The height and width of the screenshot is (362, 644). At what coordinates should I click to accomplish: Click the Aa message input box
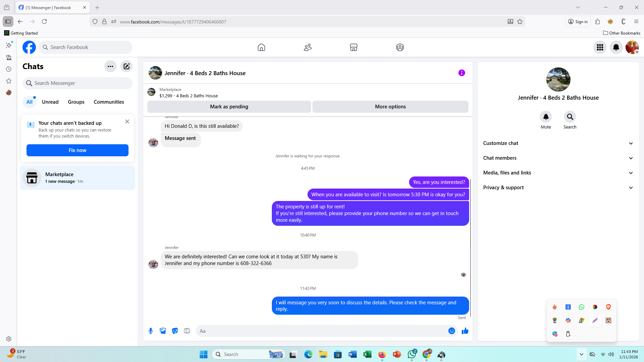click(322, 331)
